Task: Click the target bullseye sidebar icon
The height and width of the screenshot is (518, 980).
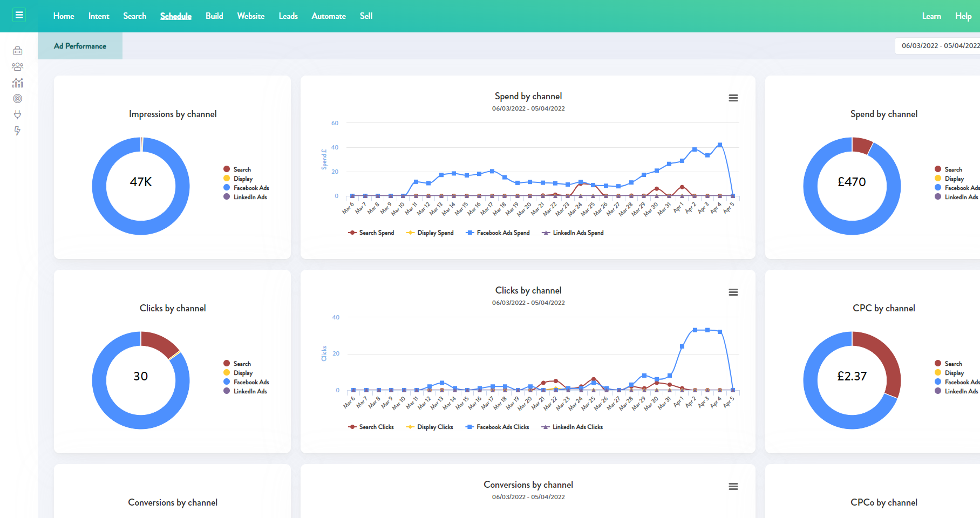Action: [x=18, y=99]
